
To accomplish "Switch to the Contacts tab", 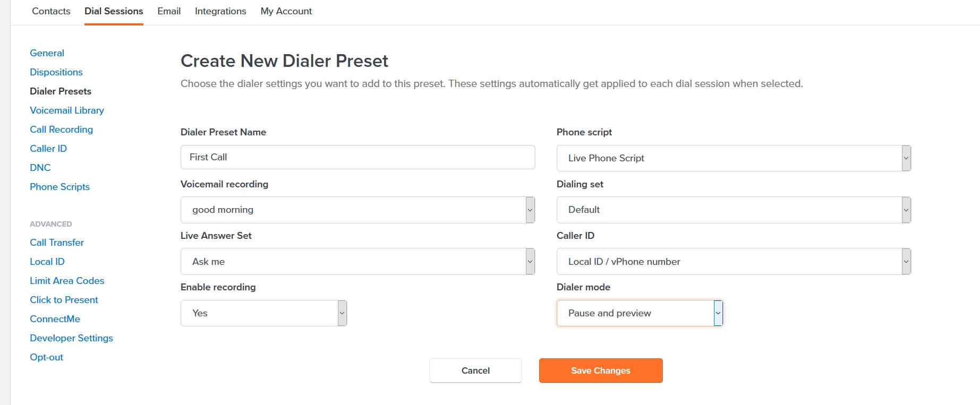I will (51, 11).
